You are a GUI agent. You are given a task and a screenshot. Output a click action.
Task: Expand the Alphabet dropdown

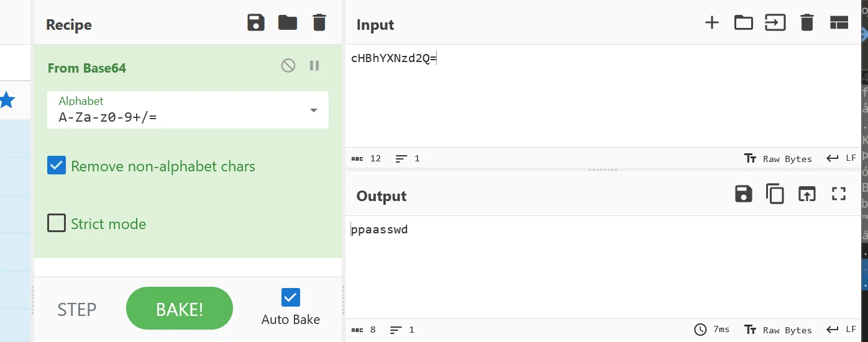point(313,110)
